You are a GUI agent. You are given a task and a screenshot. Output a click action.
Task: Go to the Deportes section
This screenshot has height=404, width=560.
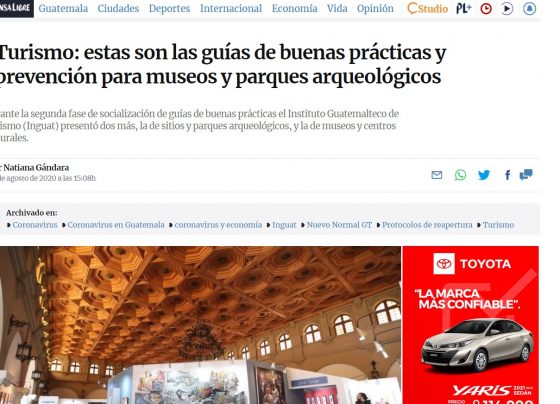click(169, 8)
